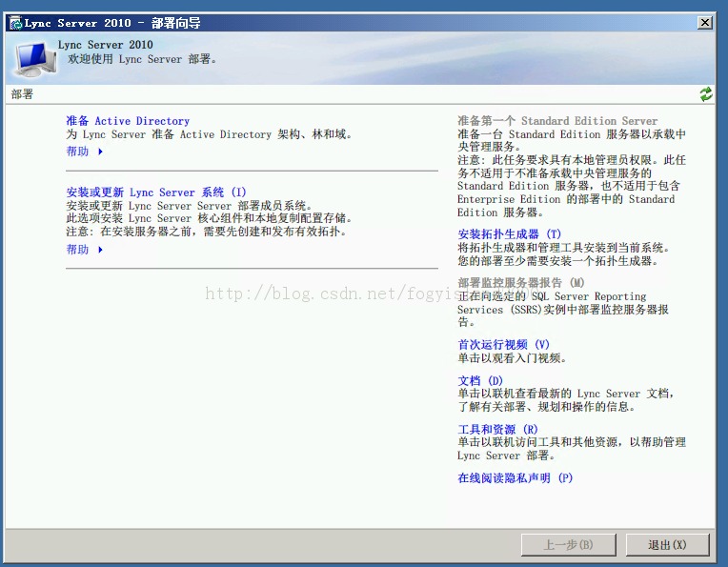Click the 部署 breadcrumb label

(x=22, y=94)
